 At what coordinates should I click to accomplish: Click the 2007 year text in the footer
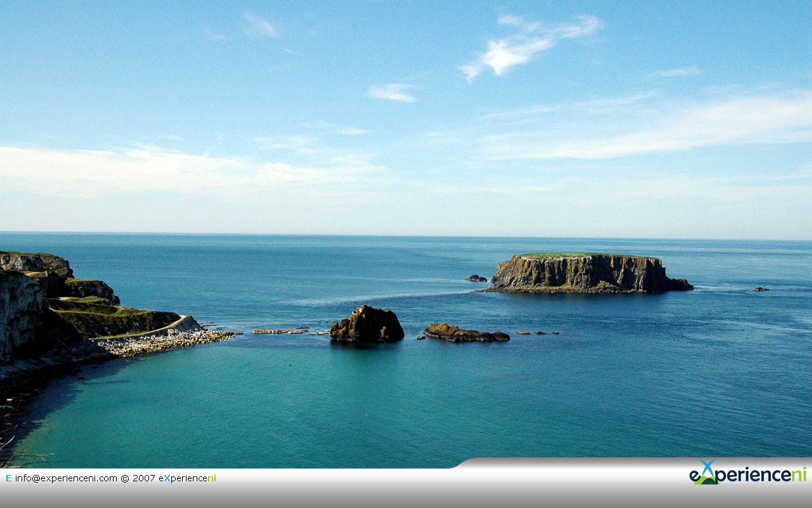144,478
